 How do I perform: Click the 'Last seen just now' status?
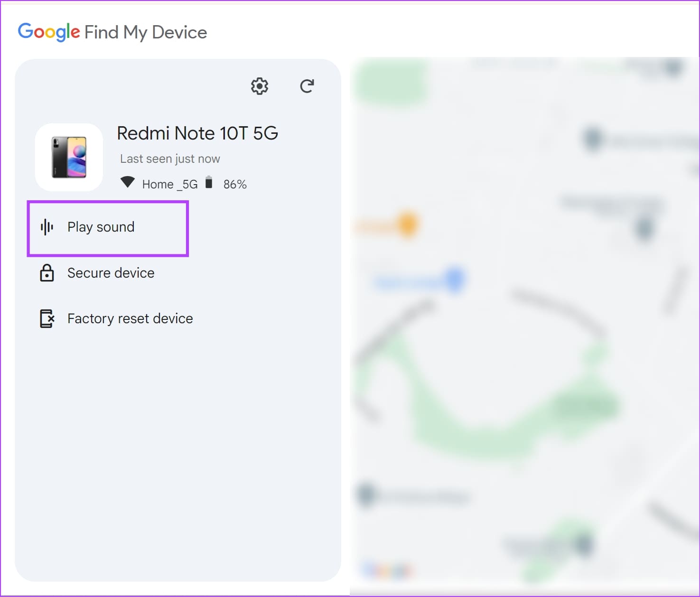(x=170, y=159)
